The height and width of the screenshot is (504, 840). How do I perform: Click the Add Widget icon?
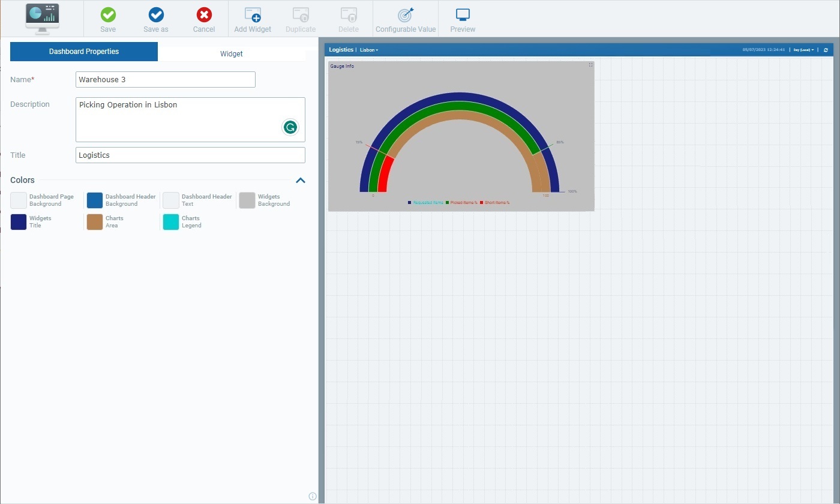pyautogui.click(x=253, y=15)
